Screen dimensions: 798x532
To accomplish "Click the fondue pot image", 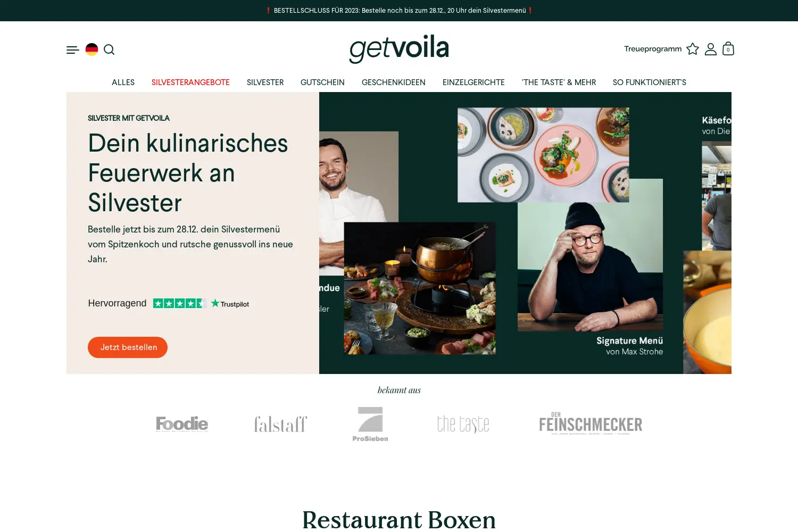I will (x=420, y=288).
